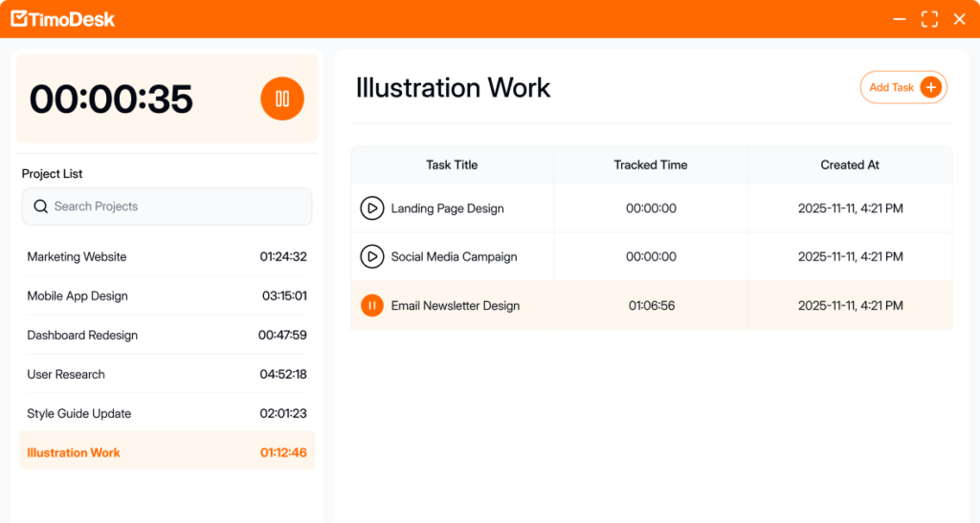Viewport: 980px width, 523px height.
Task: Click Landing Page Design's created date
Action: tap(851, 208)
